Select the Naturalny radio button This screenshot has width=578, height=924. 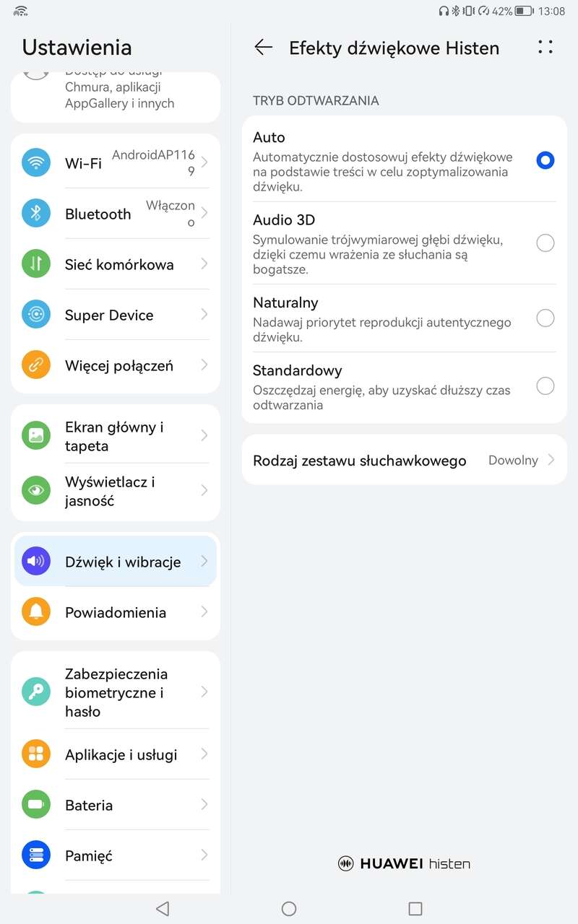tap(545, 318)
